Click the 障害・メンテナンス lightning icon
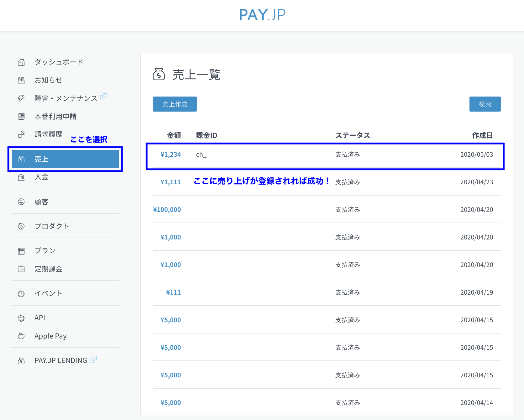The height and width of the screenshot is (420, 524). [x=21, y=98]
